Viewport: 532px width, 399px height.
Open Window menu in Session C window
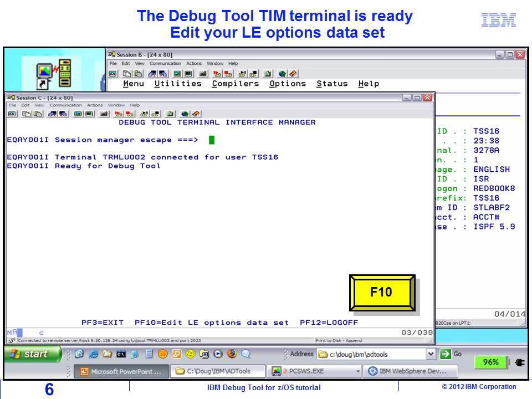pos(116,105)
